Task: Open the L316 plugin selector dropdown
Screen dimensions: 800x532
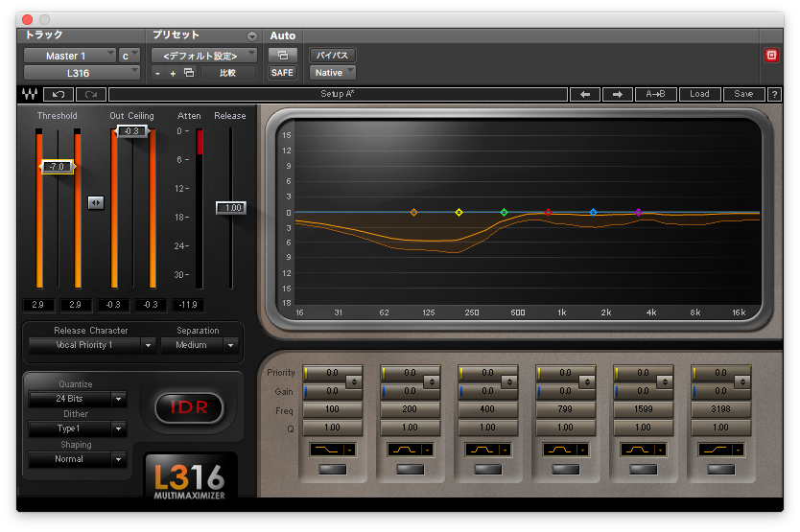Action: click(82, 73)
